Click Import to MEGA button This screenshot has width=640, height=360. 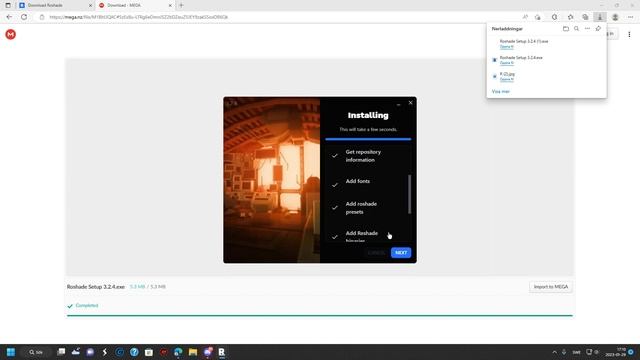[551, 287]
